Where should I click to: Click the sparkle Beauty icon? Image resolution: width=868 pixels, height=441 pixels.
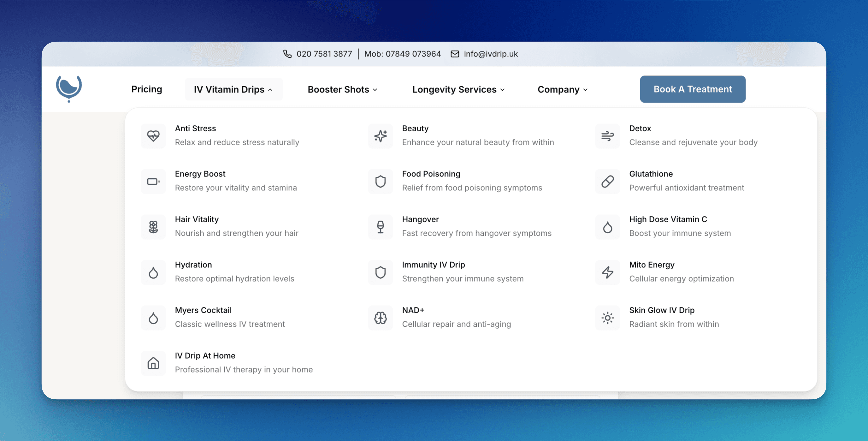(381, 136)
